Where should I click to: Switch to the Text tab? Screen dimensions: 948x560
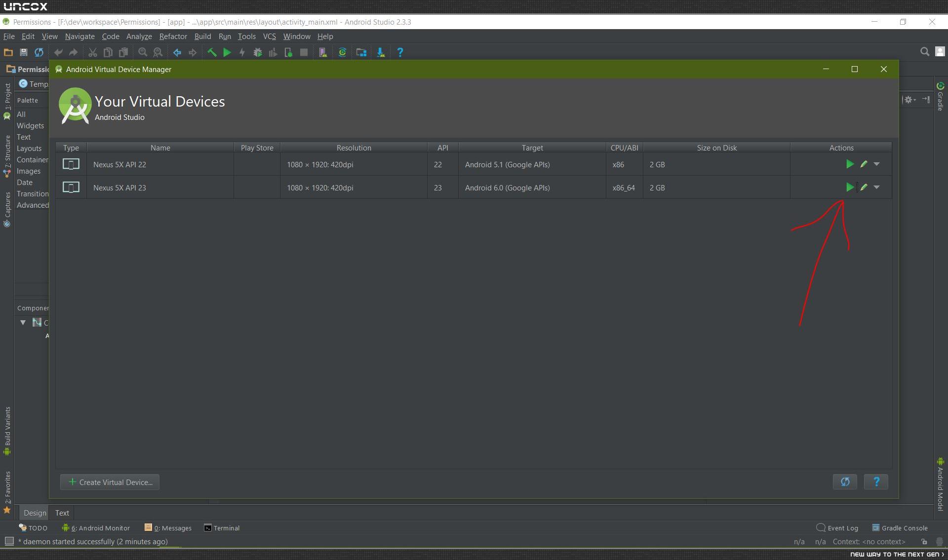click(62, 513)
